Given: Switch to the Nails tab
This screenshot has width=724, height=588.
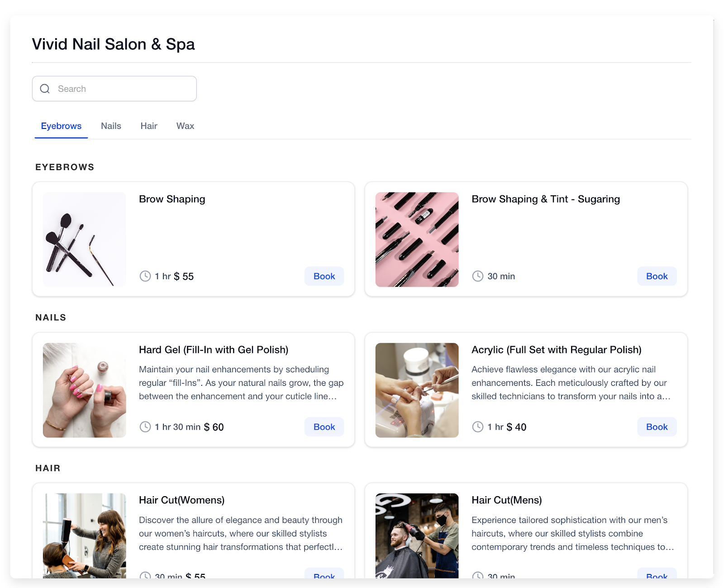Looking at the screenshot, I should point(111,126).
